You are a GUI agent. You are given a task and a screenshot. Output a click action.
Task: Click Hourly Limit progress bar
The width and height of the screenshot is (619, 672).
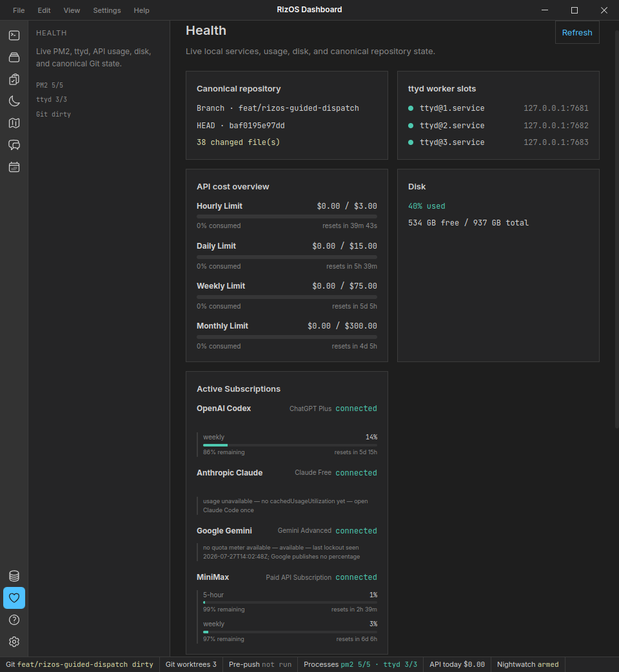click(286, 217)
